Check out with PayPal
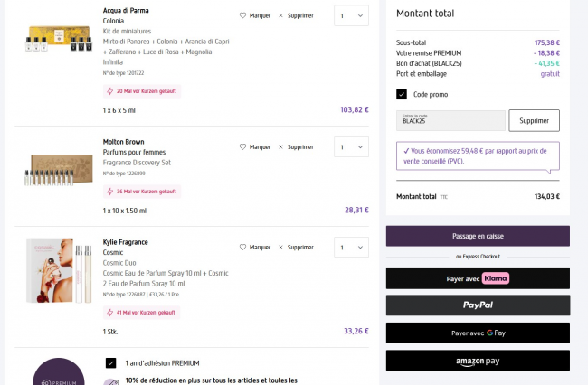 tap(478, 305)
